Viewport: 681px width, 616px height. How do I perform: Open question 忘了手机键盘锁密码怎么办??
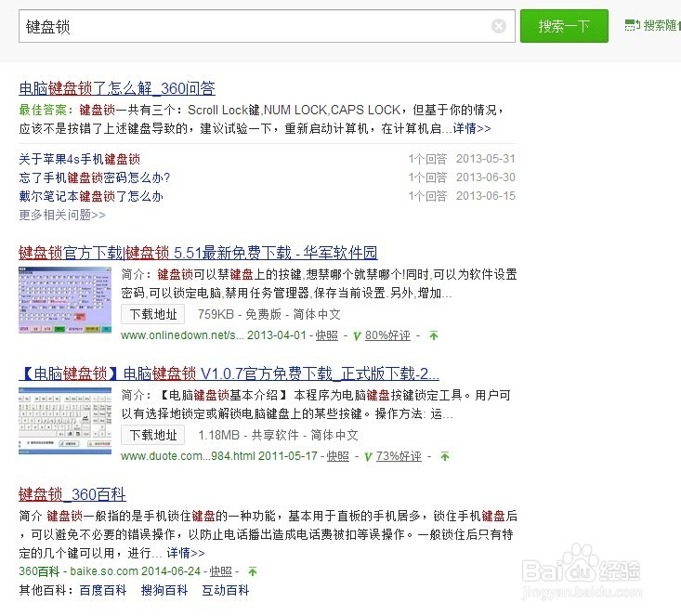pos(94,177)
